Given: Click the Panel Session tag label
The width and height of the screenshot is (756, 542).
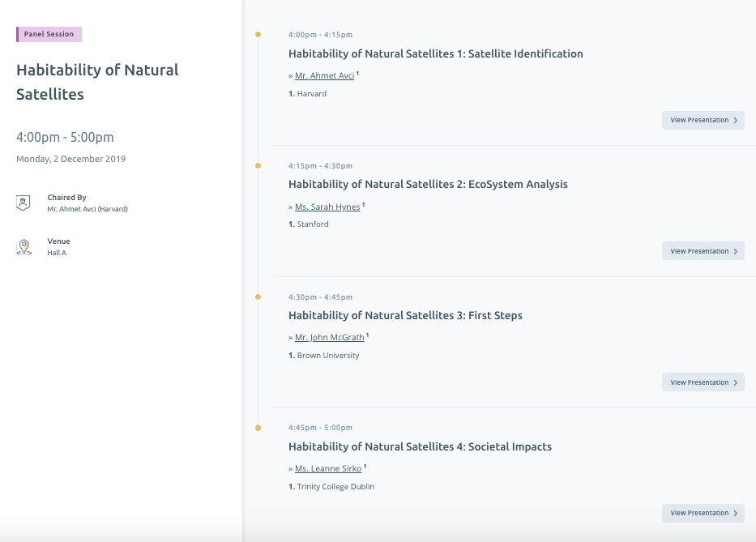Looking at the screenshot, I should 49,34.
